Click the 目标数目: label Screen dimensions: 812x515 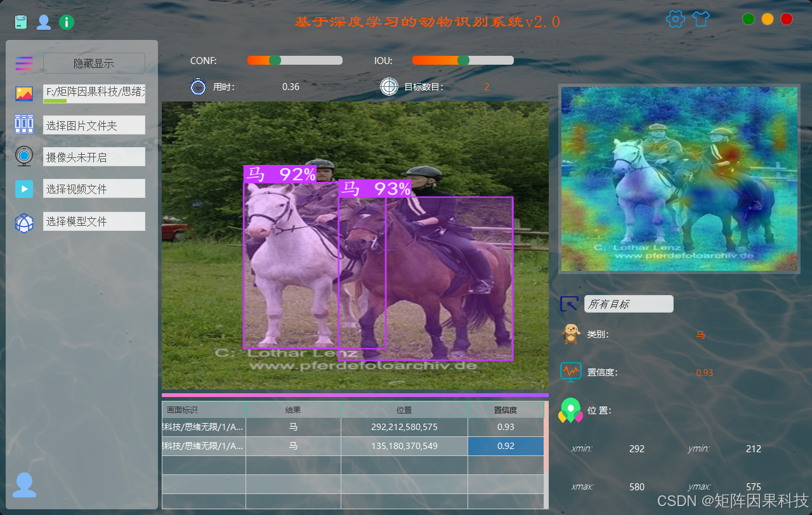(x=423, y=87)
